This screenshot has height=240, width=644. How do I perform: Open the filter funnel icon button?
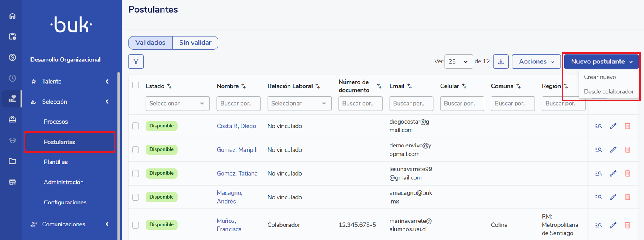point(136,62)
